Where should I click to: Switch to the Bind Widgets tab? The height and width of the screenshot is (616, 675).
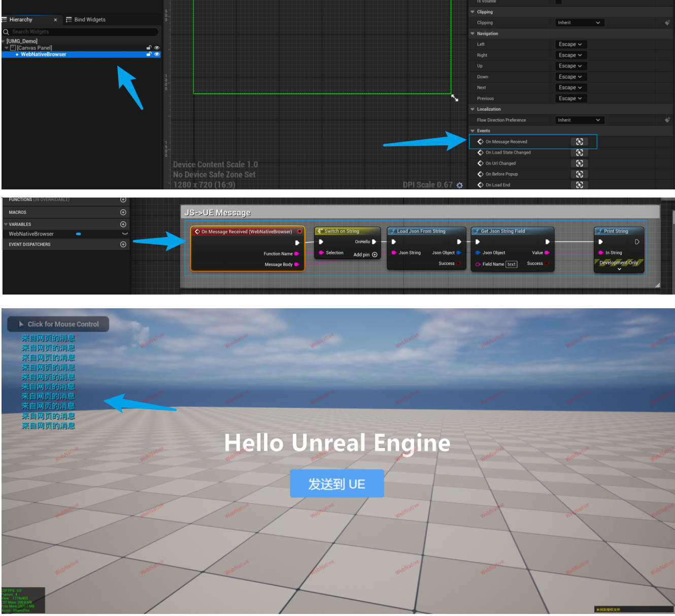86,20
